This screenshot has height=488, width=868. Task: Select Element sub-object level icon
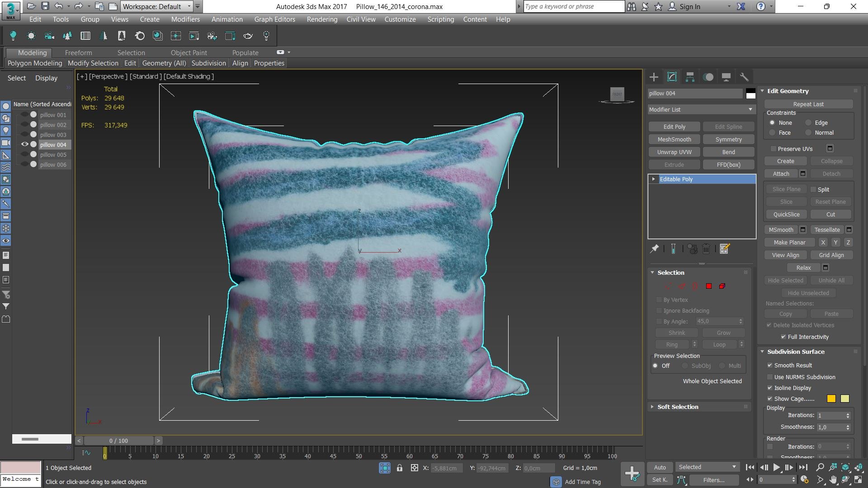(x=722, y=286)
